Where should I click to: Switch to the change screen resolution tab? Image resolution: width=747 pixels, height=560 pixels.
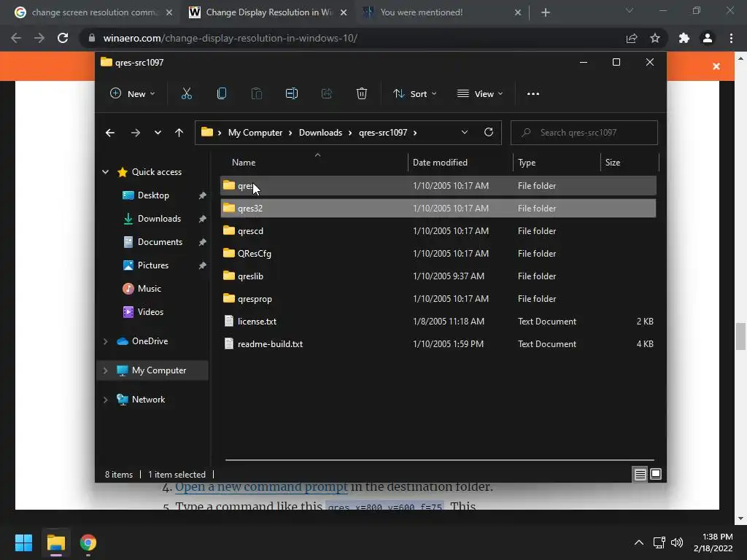point(93,12)
